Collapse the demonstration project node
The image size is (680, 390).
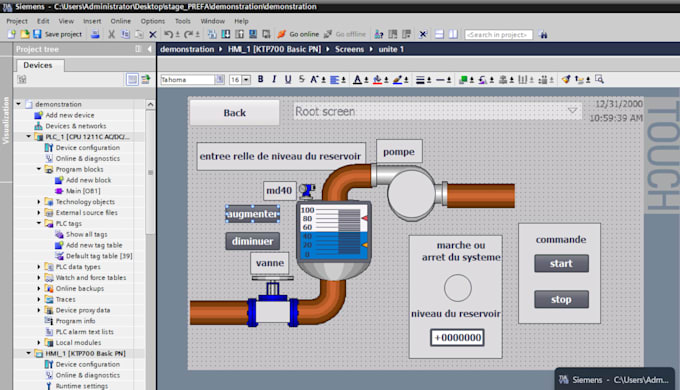(19, 104)
